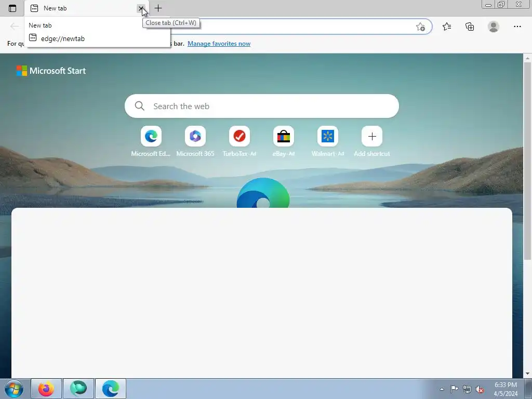
Task: Add this page to favorites star icon
Action: (x=420, y=27)
